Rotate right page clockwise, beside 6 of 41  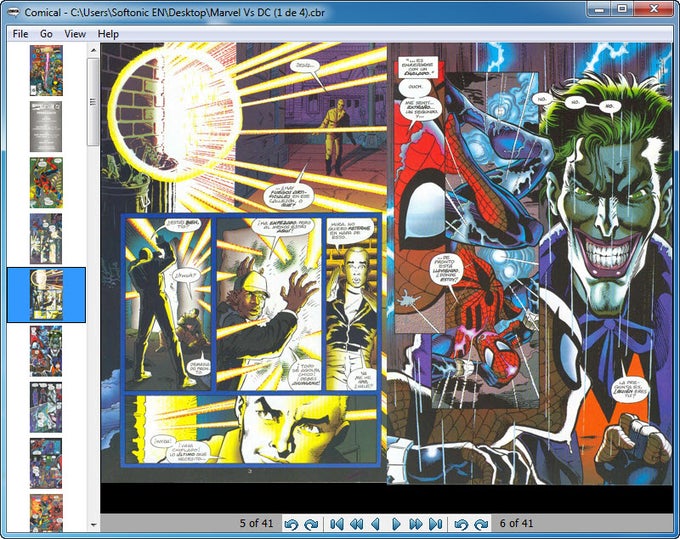click(x=481, y=524)
